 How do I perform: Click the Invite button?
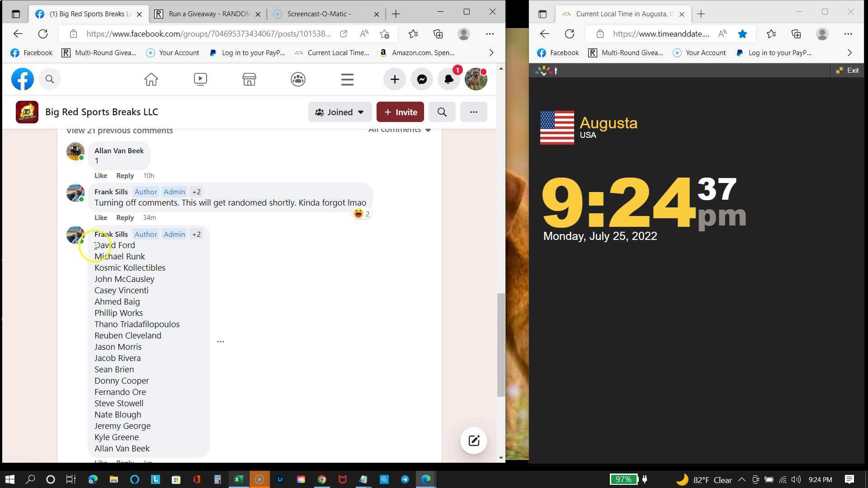400,112
